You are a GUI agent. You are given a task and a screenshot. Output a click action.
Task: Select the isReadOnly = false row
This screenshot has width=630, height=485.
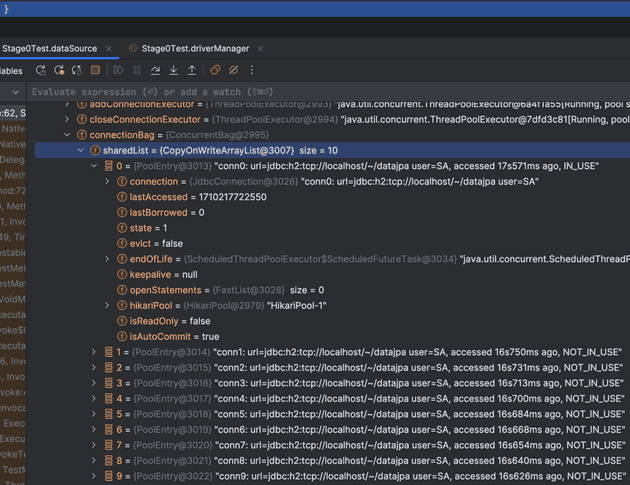click(332, 321)
